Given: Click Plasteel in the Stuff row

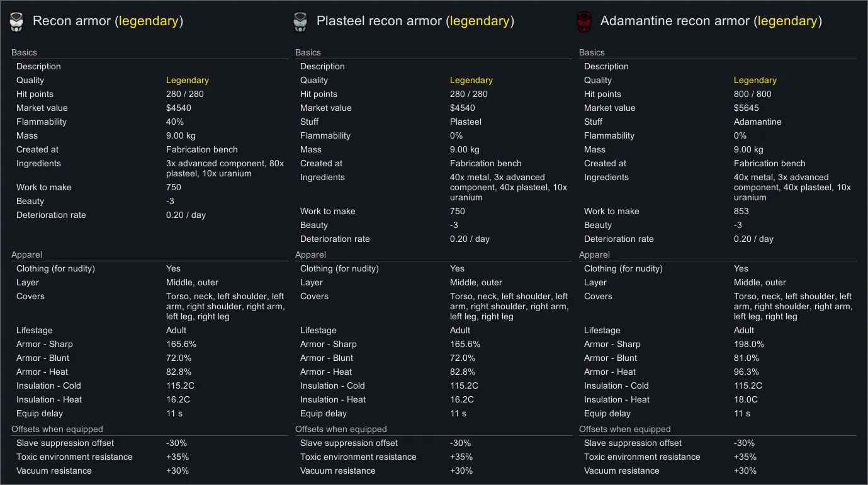Looking at the screenshot, I should coord(466,122).
